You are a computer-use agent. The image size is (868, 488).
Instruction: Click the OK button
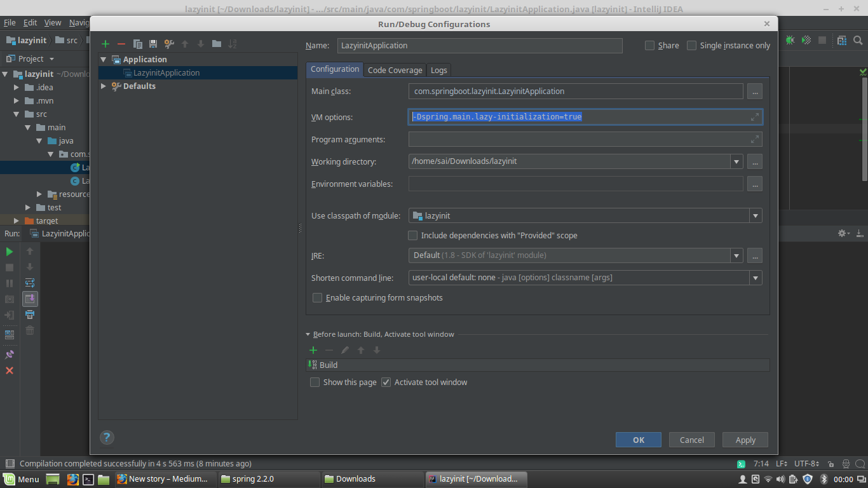click(639, 440)
